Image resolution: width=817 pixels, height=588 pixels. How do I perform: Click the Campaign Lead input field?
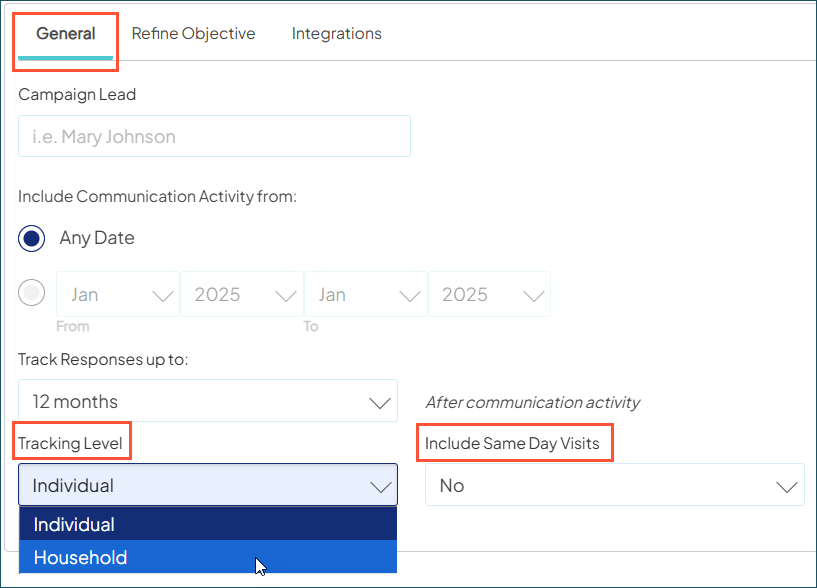coord(214,136)
